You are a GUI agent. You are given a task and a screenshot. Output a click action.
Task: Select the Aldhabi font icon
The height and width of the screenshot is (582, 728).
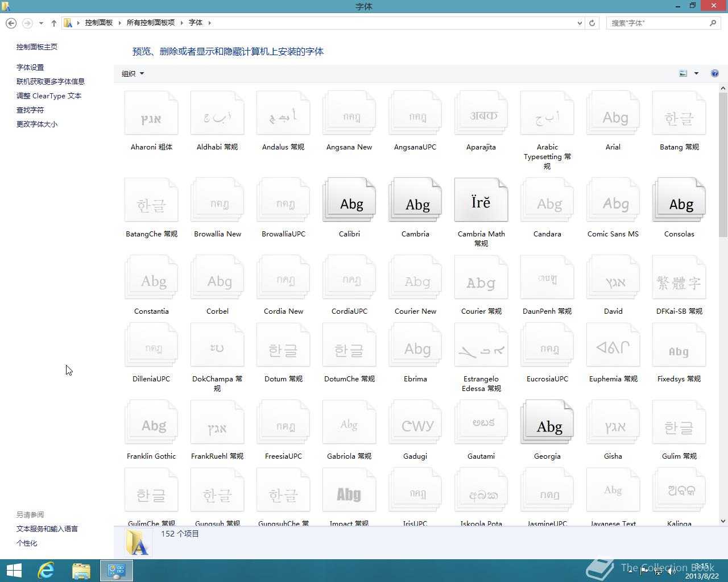pyautogui.click(x=217, y=113)
